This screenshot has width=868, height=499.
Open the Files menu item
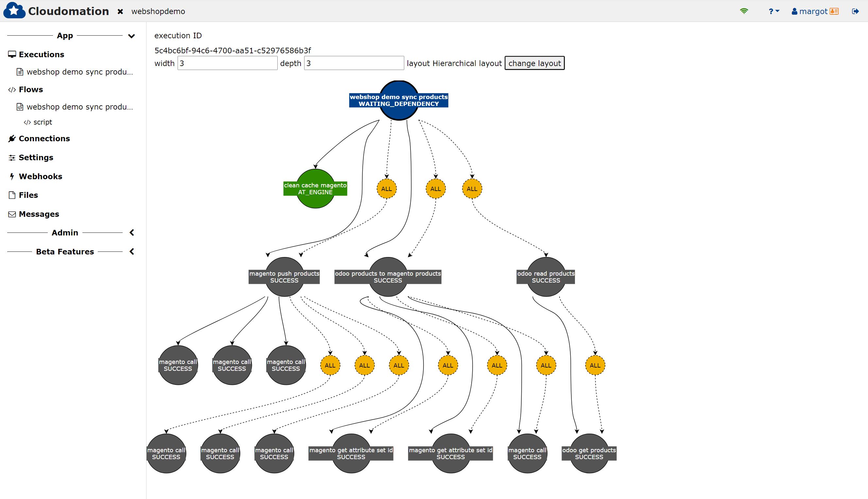[28, 195]
